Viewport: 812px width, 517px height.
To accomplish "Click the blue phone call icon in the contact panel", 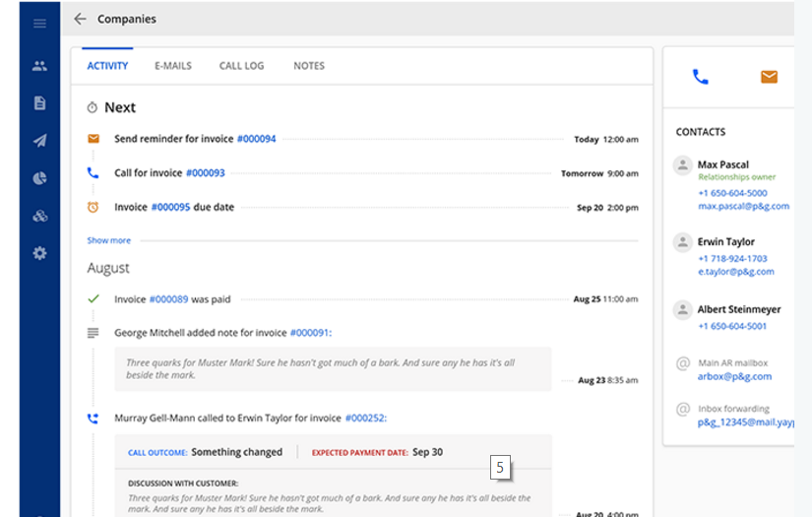I will 700,77.
